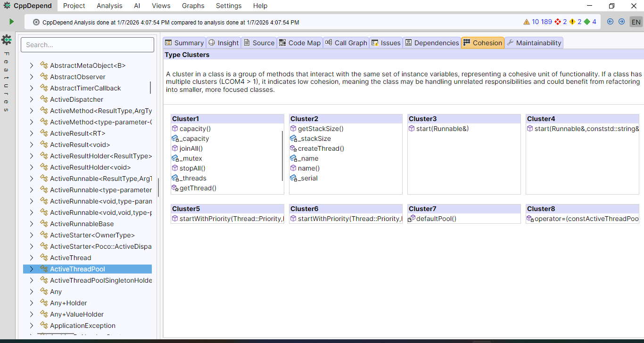Click the green diamond indicator showing 4
This screenshot has width=644, height=343.
click(586, 22)
